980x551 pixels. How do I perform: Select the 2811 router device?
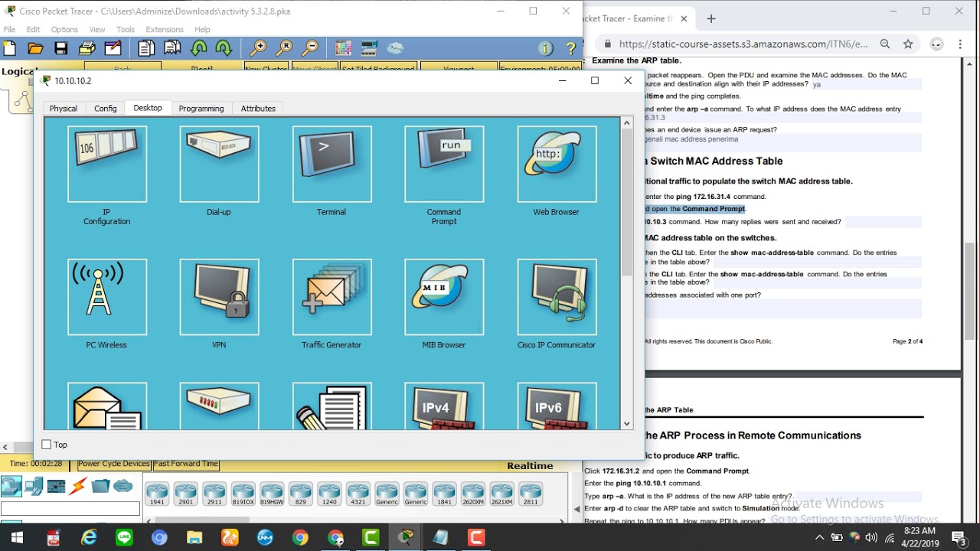pos(531,494)
